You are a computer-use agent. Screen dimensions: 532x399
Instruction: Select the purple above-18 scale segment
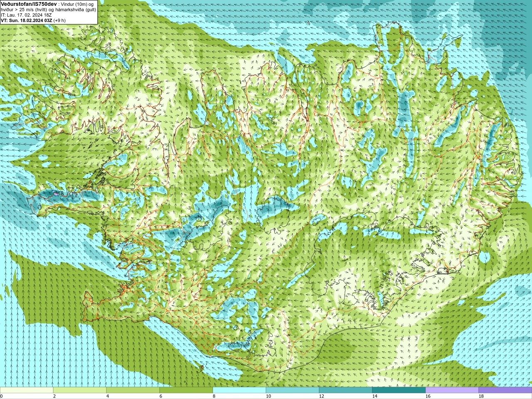[x=505, y=390]
